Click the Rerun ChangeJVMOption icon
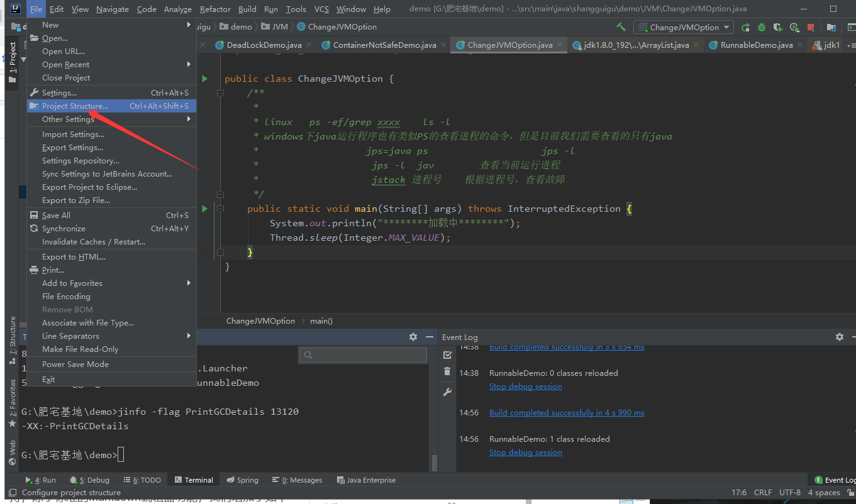856x504 pixels. click(x=745, y=27)
